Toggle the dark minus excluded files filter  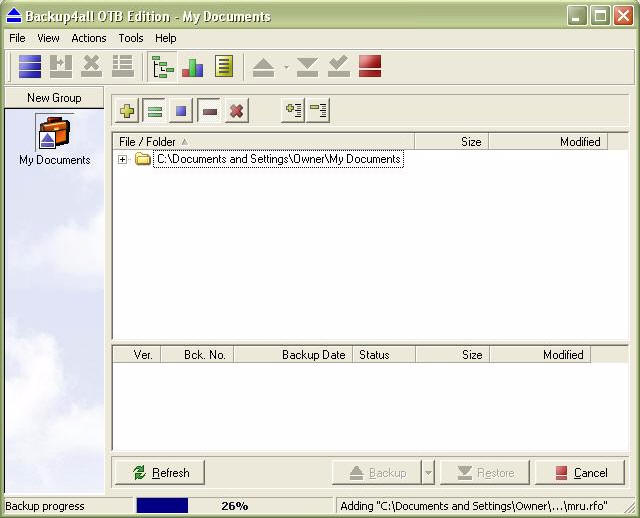click(209, 111)
